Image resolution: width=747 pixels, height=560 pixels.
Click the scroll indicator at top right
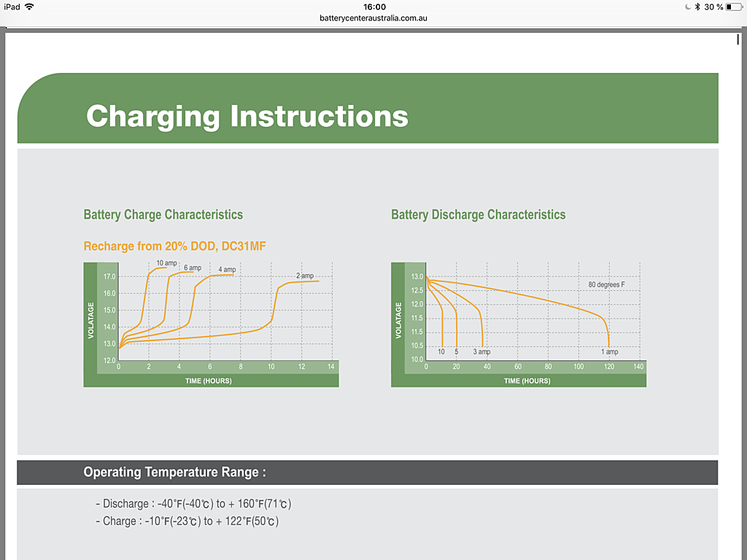(738, 39)
